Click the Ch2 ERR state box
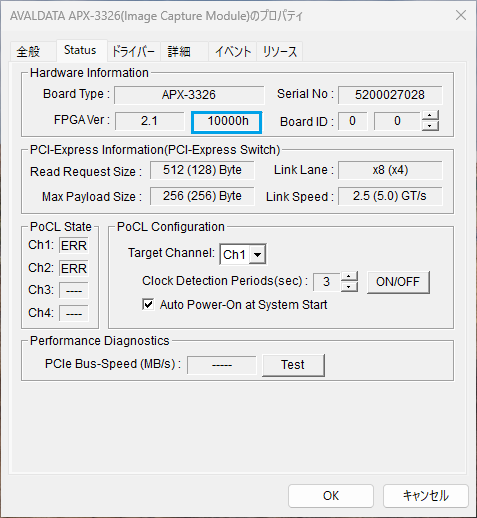This screenshot has width=477, height=518. click(74, 269)
